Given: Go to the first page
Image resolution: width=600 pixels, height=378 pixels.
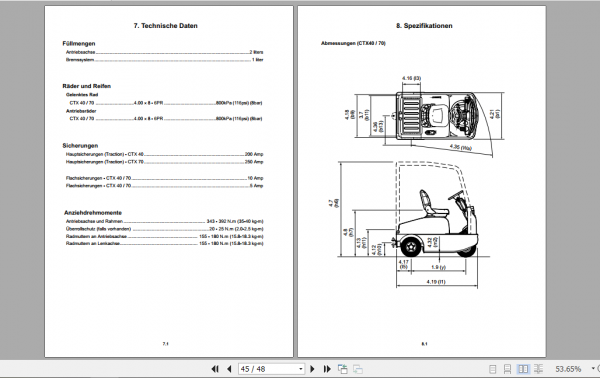Looking at the screenshot, I should 215,369.
